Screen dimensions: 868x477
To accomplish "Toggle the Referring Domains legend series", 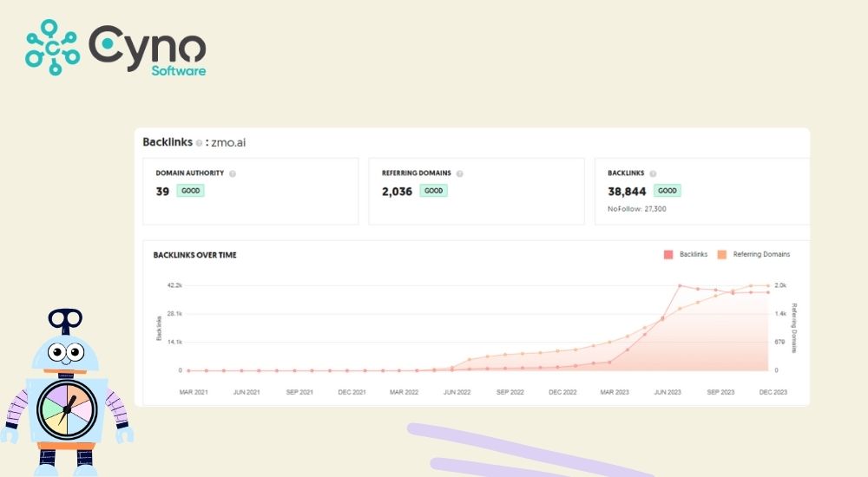I will point(753,254).
